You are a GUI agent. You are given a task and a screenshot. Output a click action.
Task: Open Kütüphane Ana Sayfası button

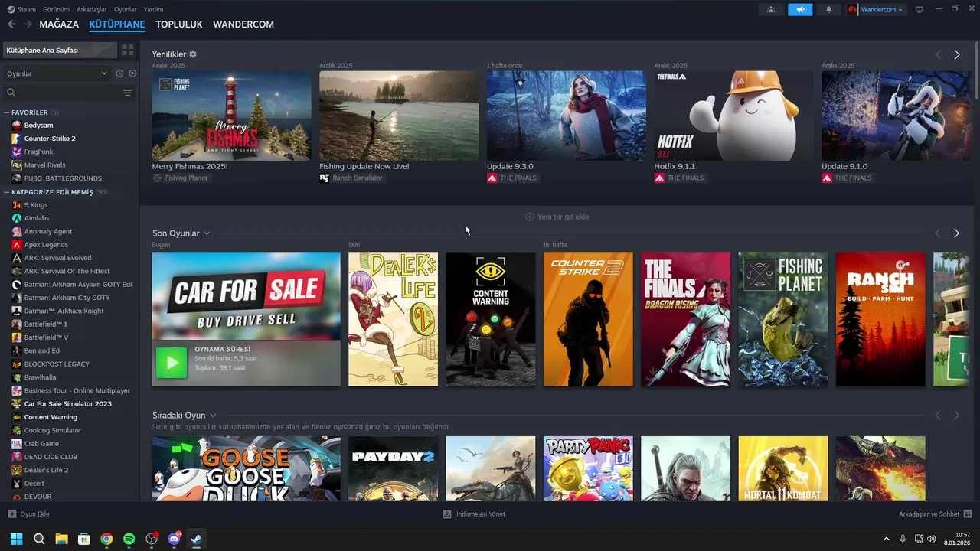[x=60, y=50]
